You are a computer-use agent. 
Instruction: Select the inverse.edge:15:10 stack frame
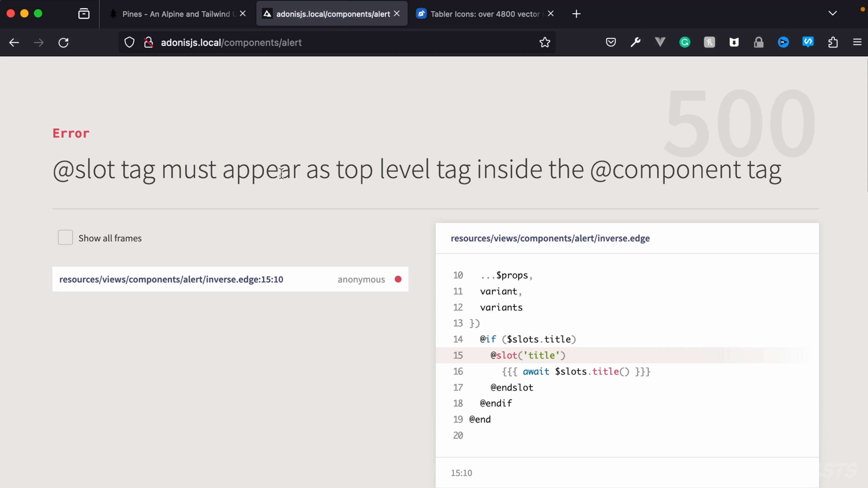point(230,279)
